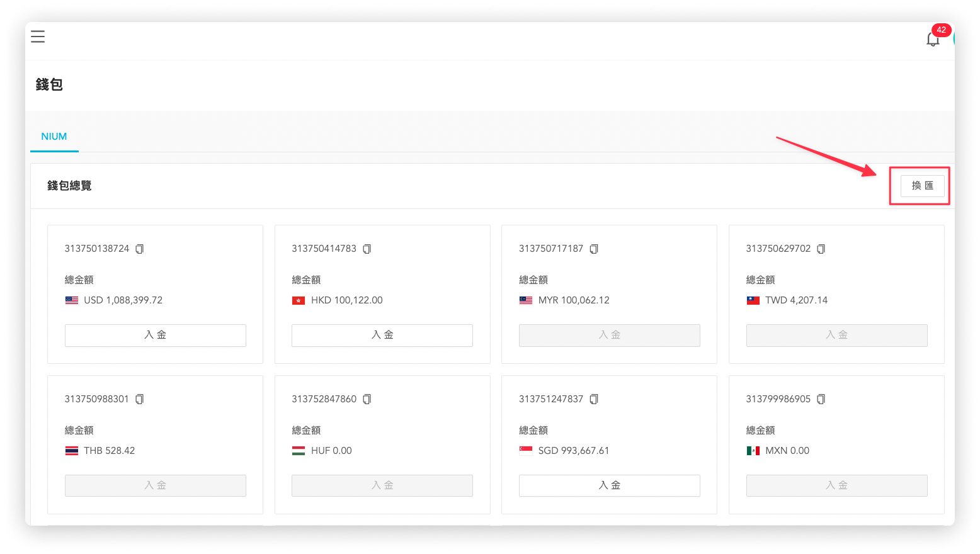Click the SGD 993,667.61 balance

tap(574, 451)
